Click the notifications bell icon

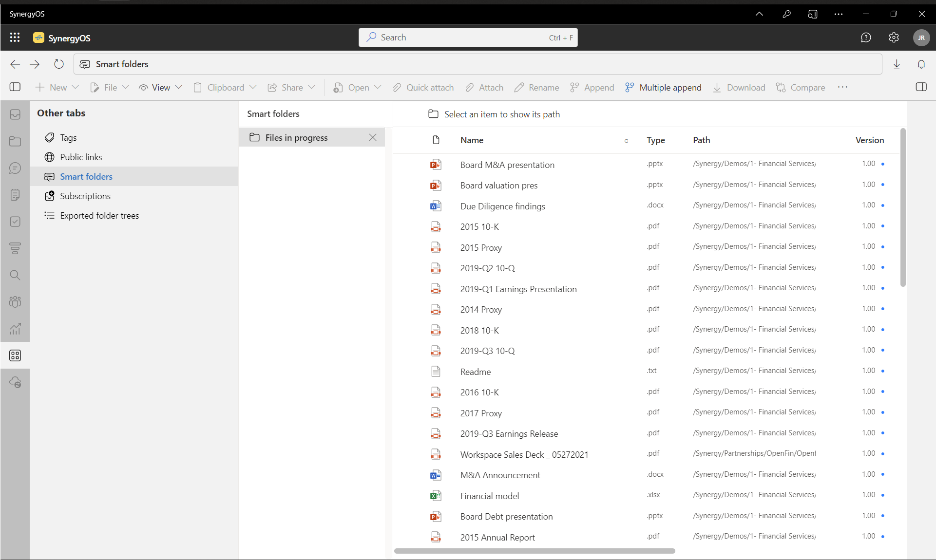click(921, 64)
